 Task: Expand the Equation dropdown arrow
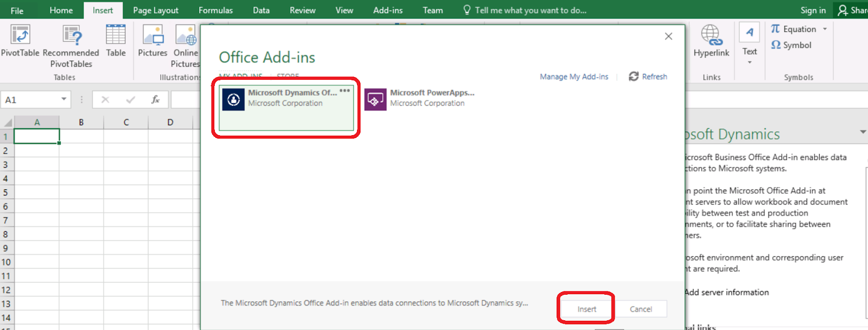click(x=825, y=29)
